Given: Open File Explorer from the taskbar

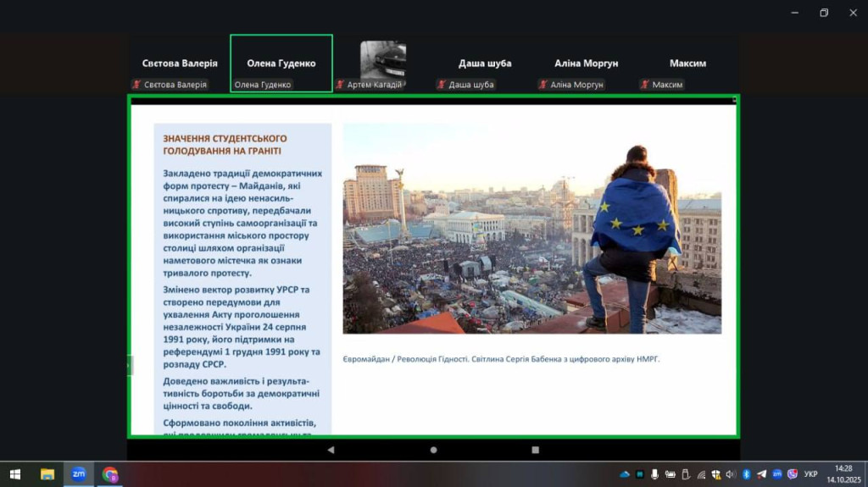Looking at the screenshot, I should [x=47, y=474].
